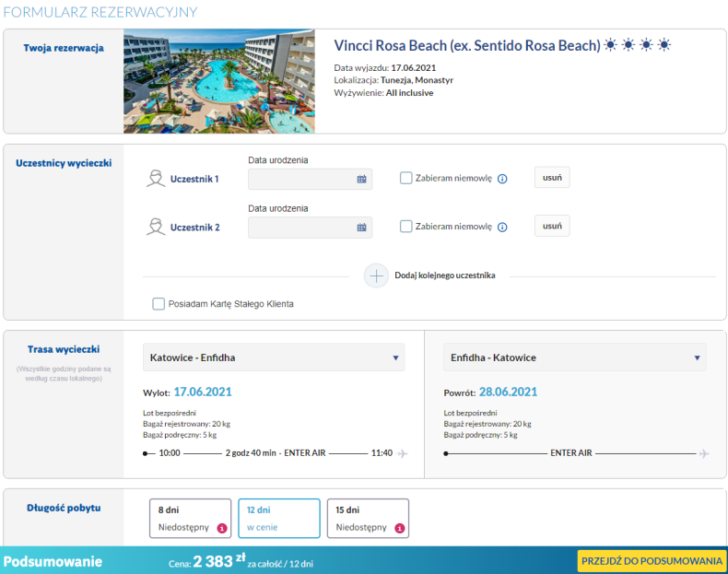Click the Twoja rezerwacja section label
728x574 pixels.
[64, 48]
